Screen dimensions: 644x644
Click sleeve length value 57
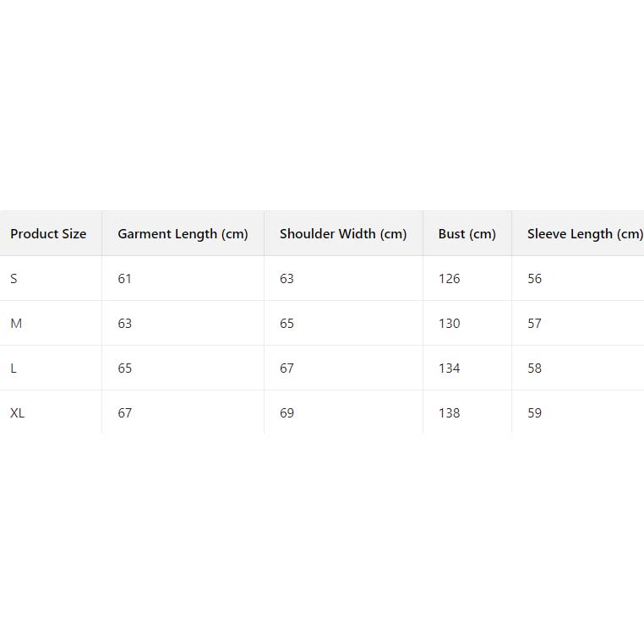535,324
